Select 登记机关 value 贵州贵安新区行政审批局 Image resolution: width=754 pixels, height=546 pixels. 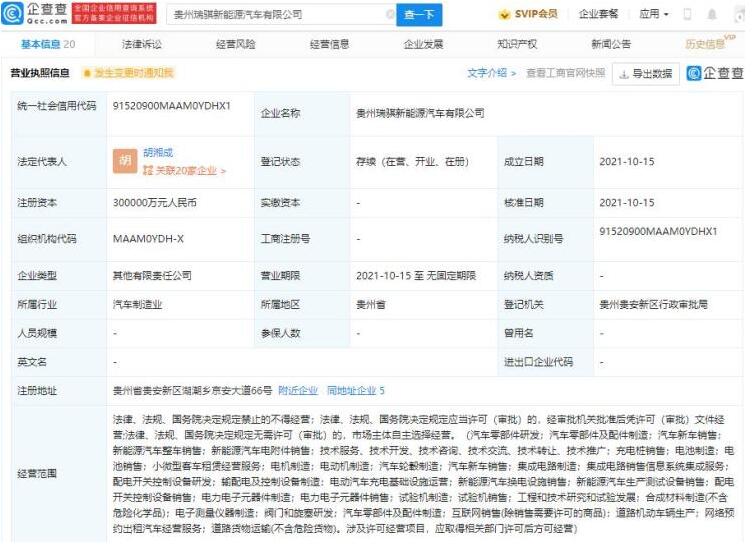[x=653, y=305]
